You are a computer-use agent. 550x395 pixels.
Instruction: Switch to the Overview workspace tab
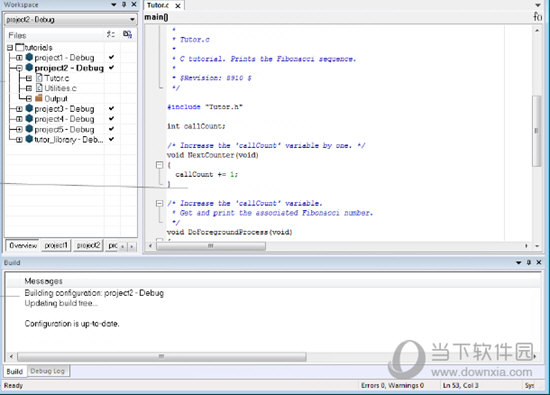(x=23, y=246)
